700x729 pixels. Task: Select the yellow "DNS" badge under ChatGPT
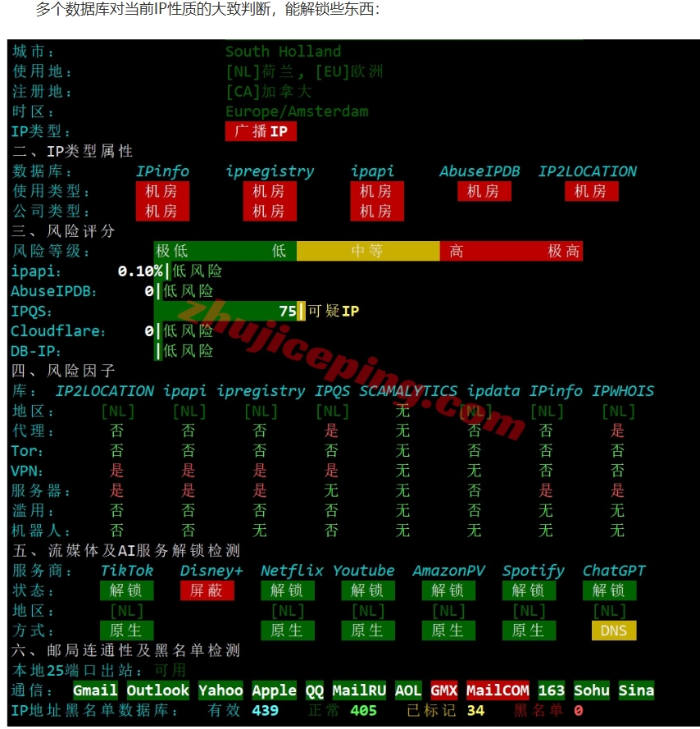pos(614,631)
